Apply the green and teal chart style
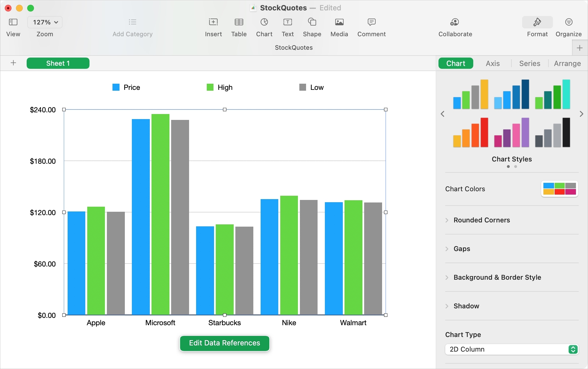Image resolution: width=588 pixels, height=369 pixels. [x=553, y=94]
